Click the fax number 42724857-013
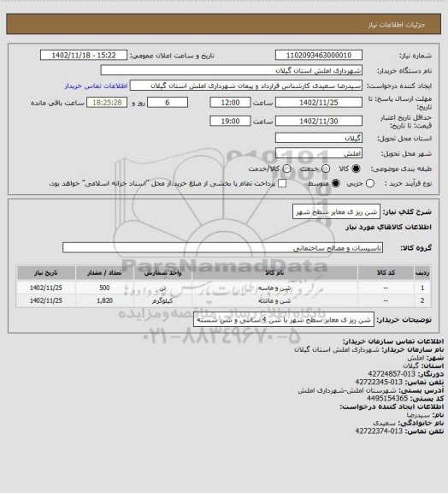Viewport: 448px width, 493px height. [392, 374]
